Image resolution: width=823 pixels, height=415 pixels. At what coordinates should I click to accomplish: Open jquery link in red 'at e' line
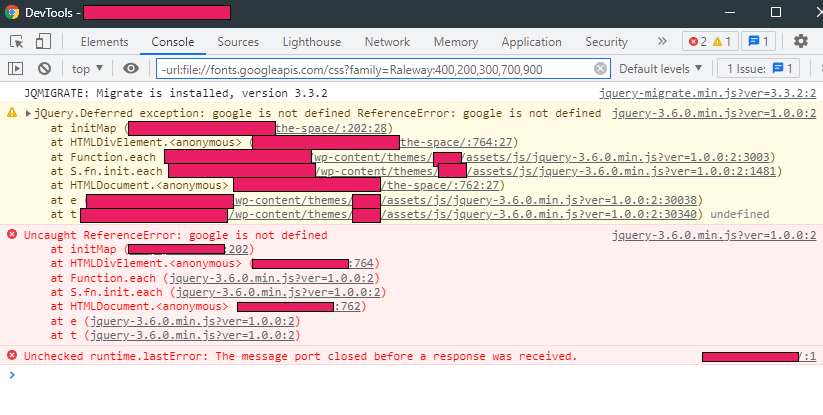pos(193,321)
